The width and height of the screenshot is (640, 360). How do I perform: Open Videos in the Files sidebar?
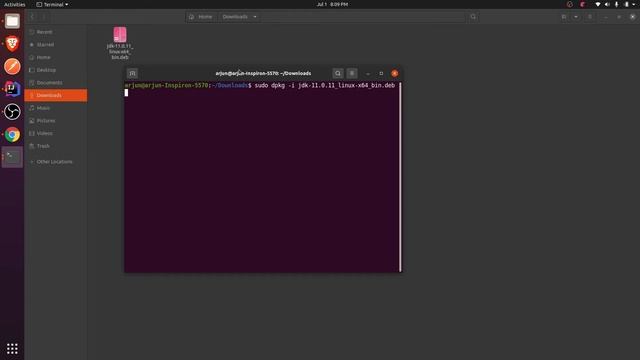[56, 133]
